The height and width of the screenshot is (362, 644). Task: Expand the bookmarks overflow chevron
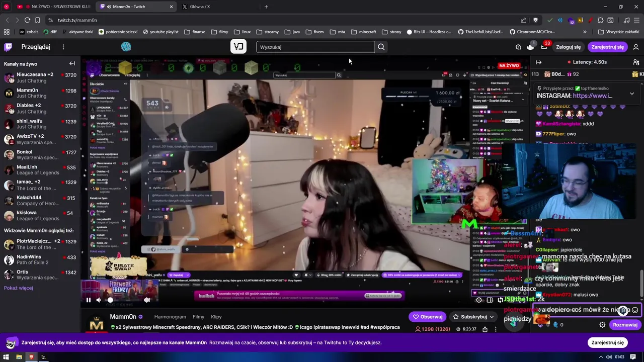click(x=585, y=32)
